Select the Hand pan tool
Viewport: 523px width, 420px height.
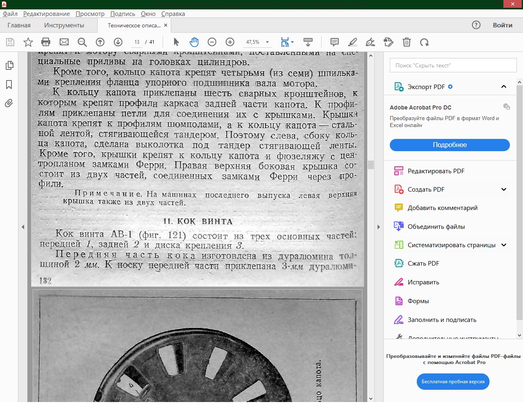click(194, 42)
